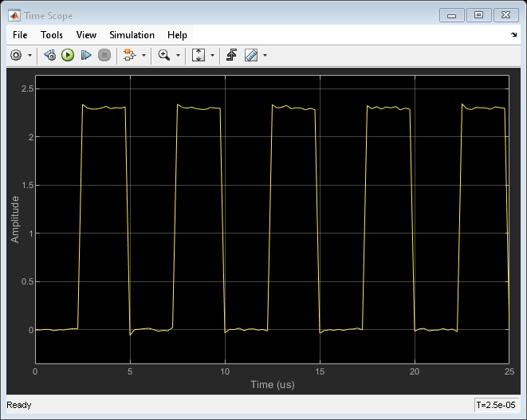Open the File menu

(20, 35)
